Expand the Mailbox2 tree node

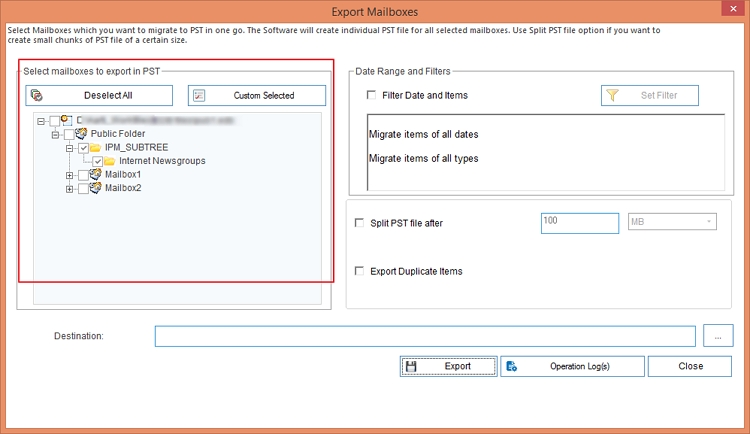coord(70,188)
